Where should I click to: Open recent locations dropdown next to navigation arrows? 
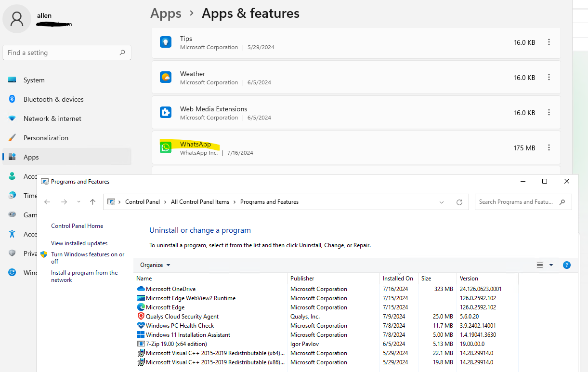point(78,202)
